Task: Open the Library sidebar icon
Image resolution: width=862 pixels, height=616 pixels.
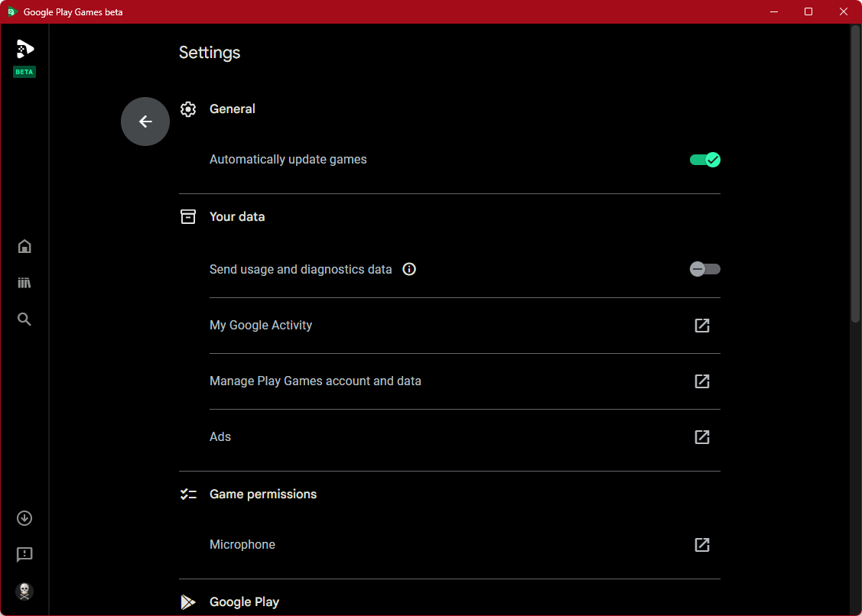Action: [24, 283]
